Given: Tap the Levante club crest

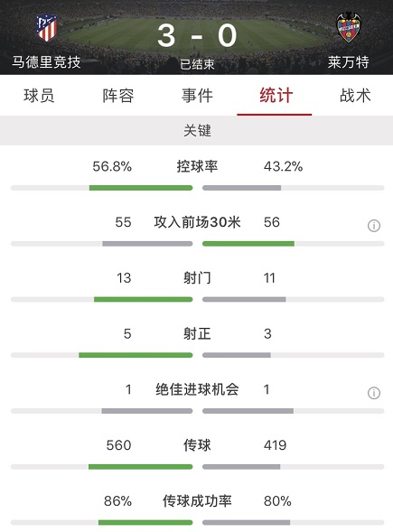Looking at the screenshot, I should 348,28.
